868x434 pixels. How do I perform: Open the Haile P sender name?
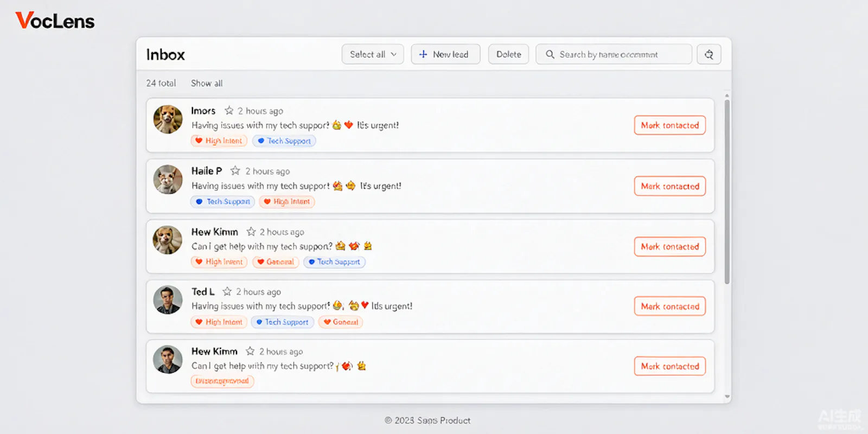(207, 171)
